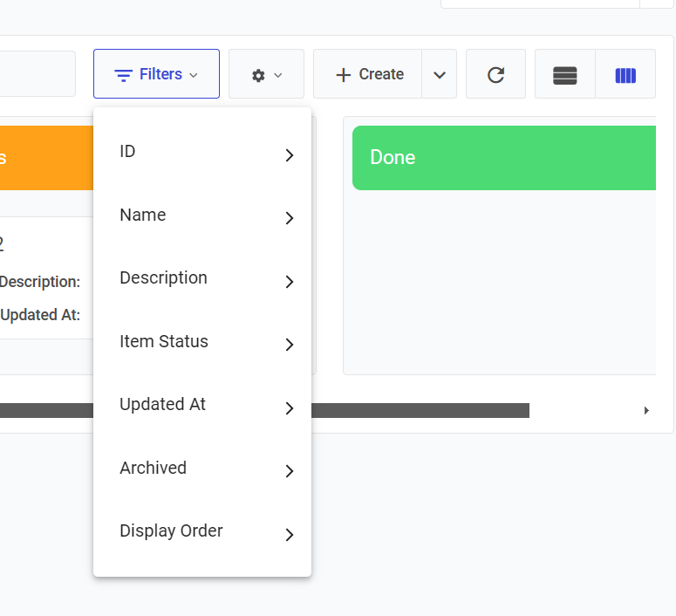Open Description filter submenu
676x616 pixels.
[x=201, y=278]
